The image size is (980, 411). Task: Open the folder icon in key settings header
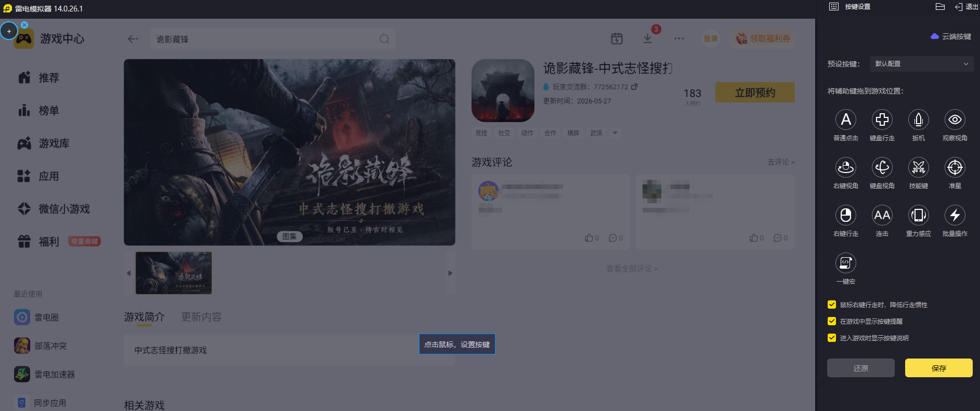click(x=940, y=7)
